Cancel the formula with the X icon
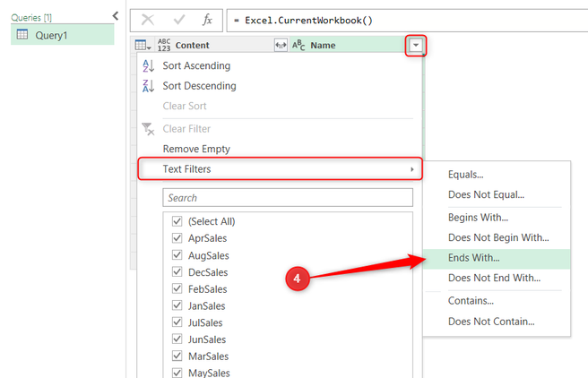This screenshot has width=588, height=378. click(148, 20)
